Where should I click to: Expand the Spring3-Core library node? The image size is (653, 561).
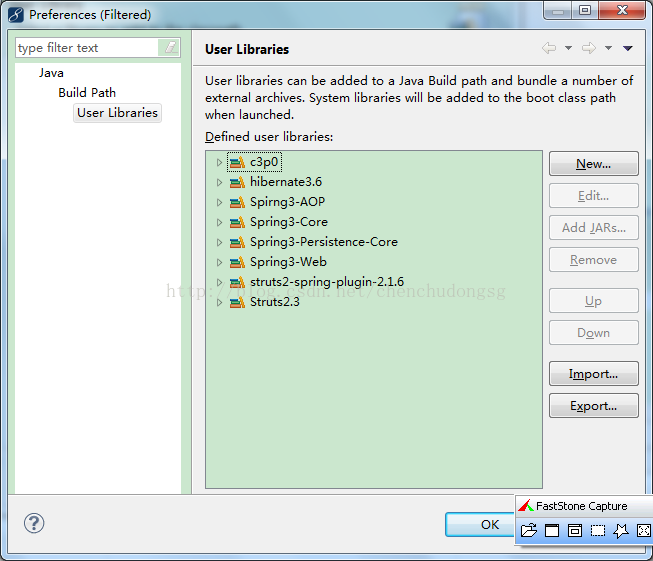[x=219, y=222]
